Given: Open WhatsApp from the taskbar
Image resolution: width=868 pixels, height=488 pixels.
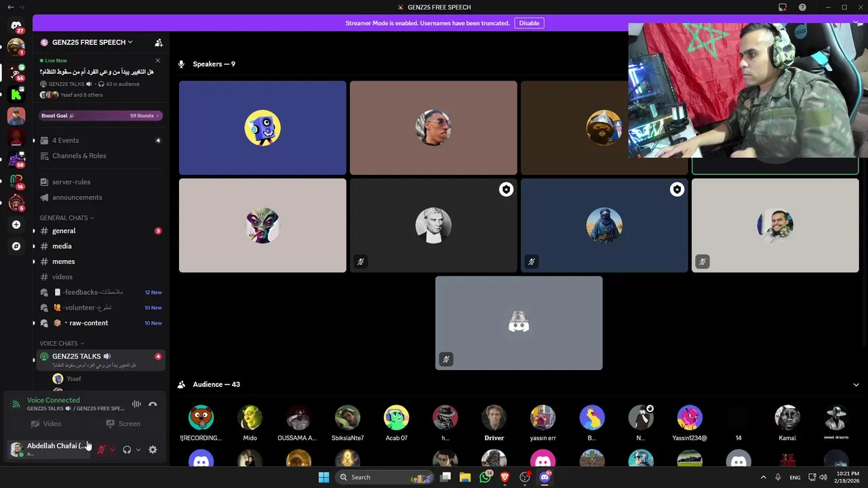Looking at the screenshot, I should tap(485, 477).
